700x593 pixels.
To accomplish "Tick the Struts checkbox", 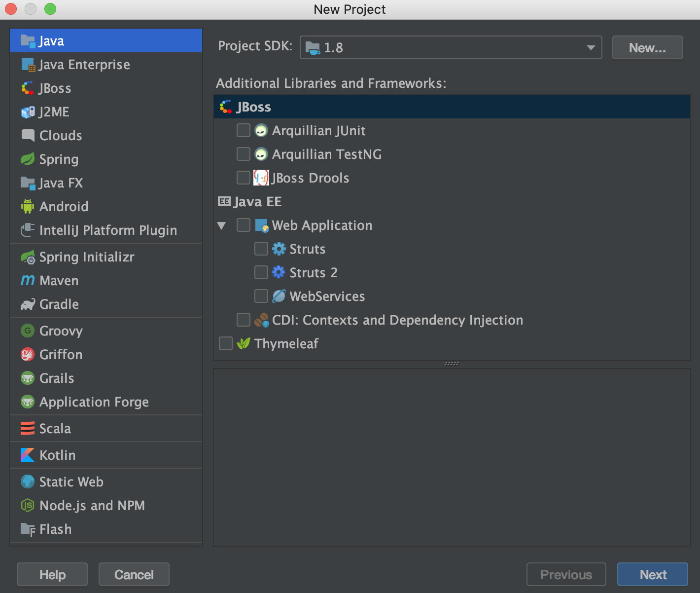I will pyautogui.click(x=261, y=249).
